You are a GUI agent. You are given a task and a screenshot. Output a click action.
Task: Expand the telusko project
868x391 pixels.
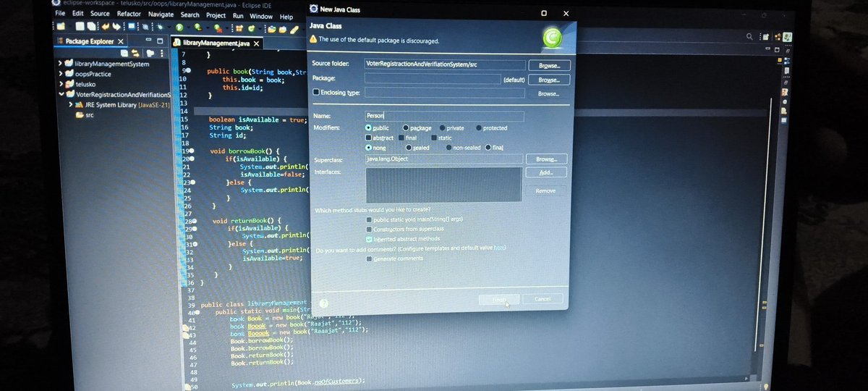click(60, 84)
